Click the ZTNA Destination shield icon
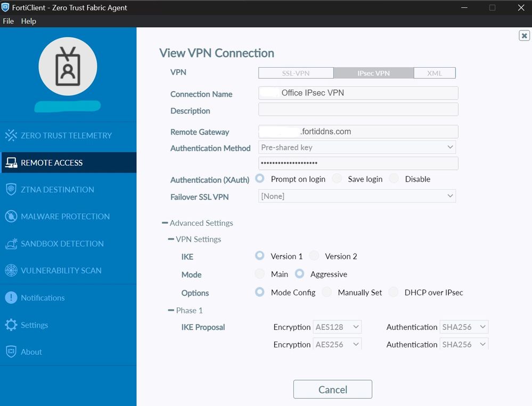Image resolution: width=532 pixels, height=406 pixels. pos(11,190)
